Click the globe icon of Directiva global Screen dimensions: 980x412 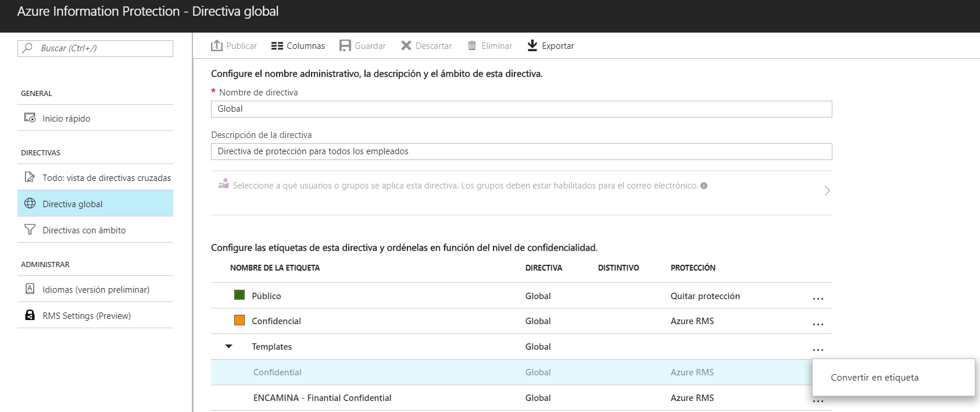click(x=30, y=203)
